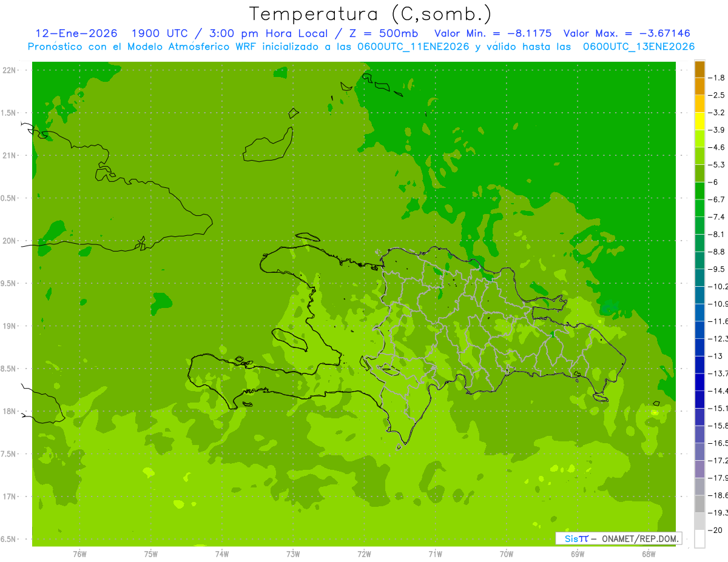Click the "20N" latitude label

[x=10, y=241]
